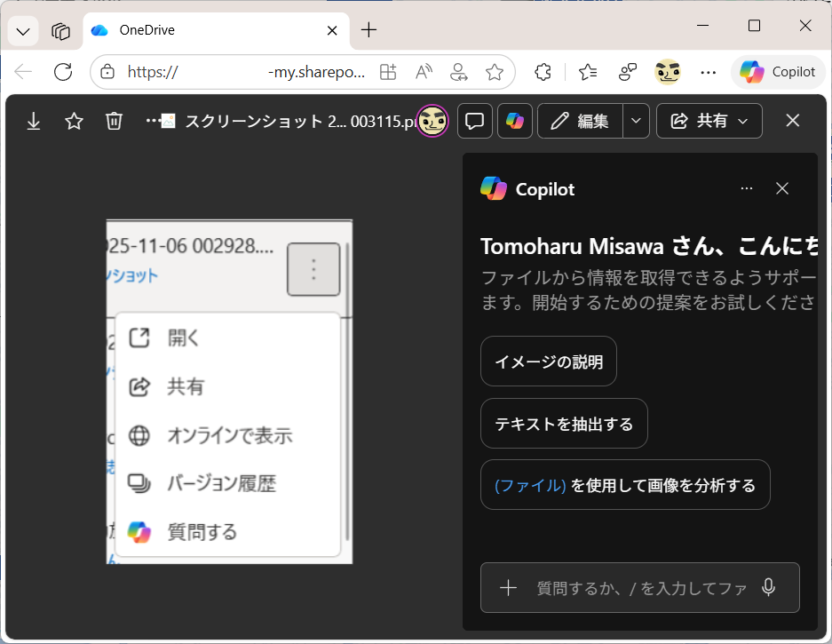This screenshot has width=832, height=644.
Task: Open the browser tab search chevron
Action: [23, 31]
